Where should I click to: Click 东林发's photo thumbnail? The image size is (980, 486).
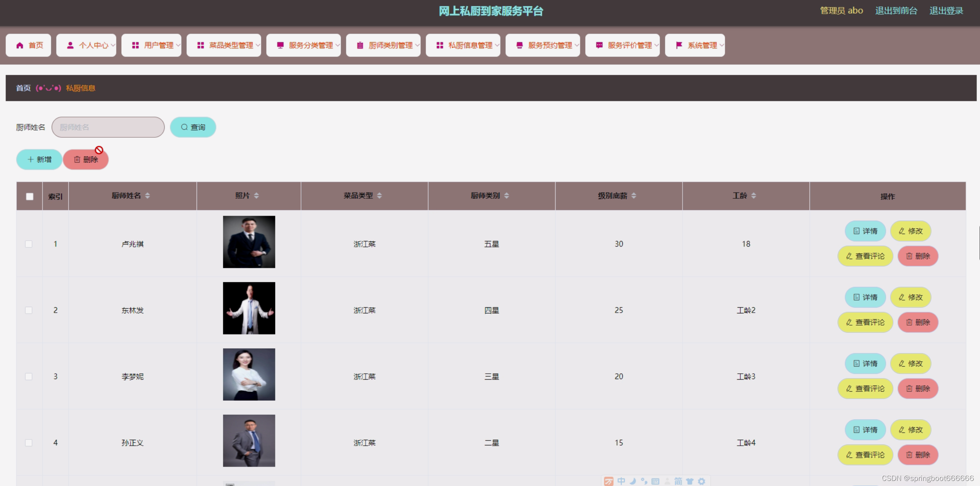[249, 308]
